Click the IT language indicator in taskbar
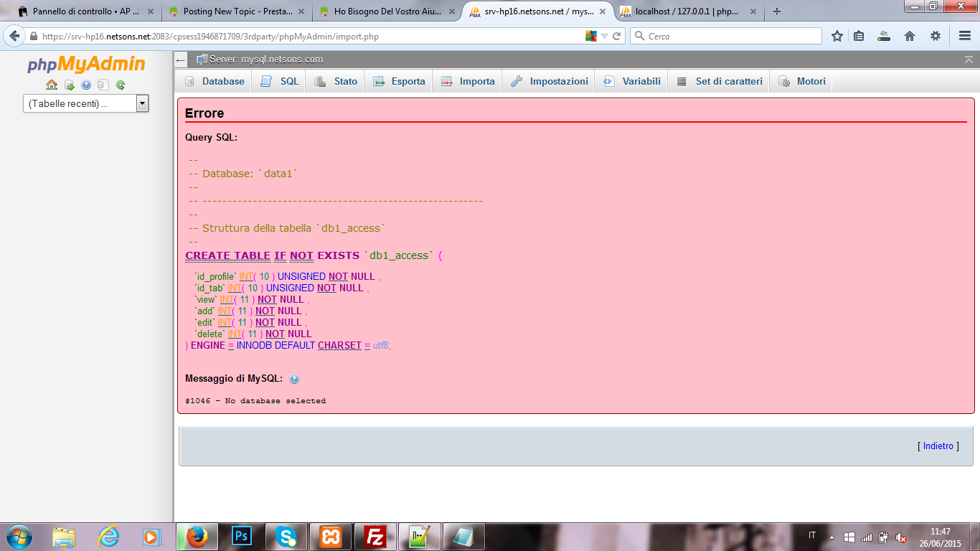Image resolution: width=980 pixels, height=551 pixels. [812, 535]
